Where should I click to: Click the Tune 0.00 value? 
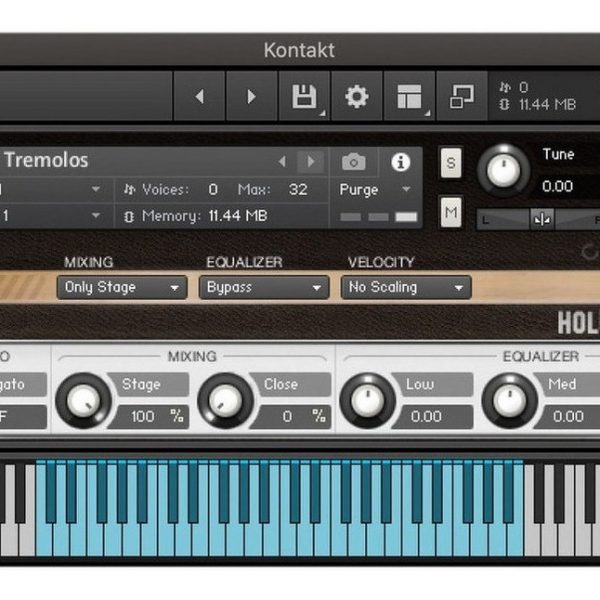(558, 186)
